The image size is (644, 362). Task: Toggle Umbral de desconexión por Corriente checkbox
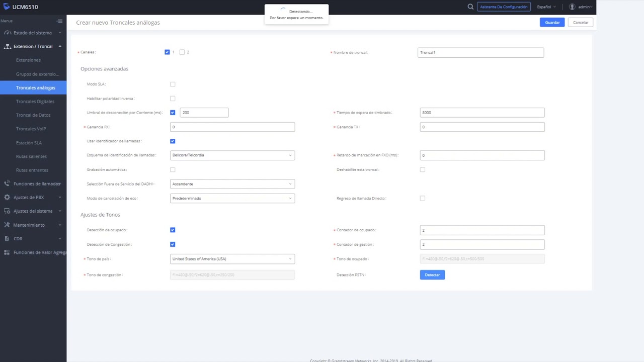coord(173,113)
